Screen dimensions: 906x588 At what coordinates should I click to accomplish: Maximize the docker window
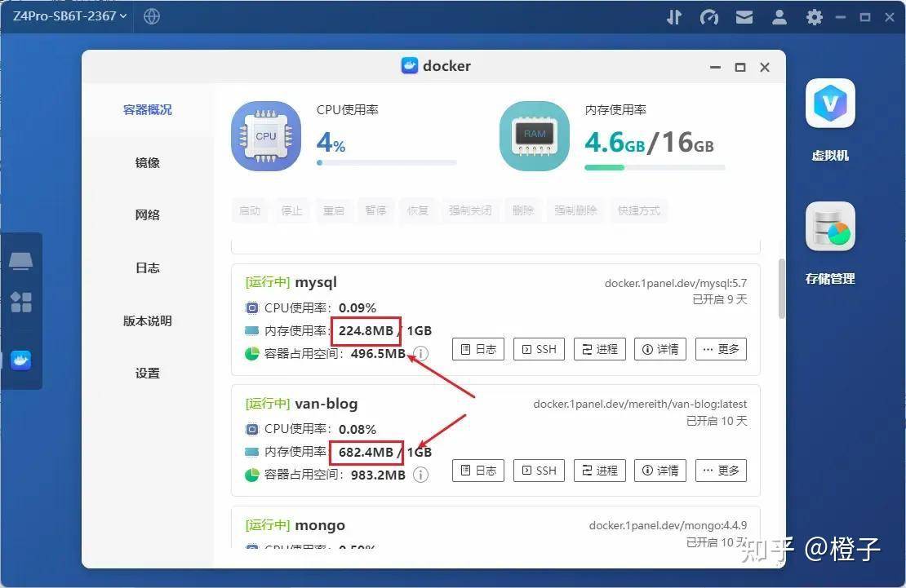pos(740,67)
